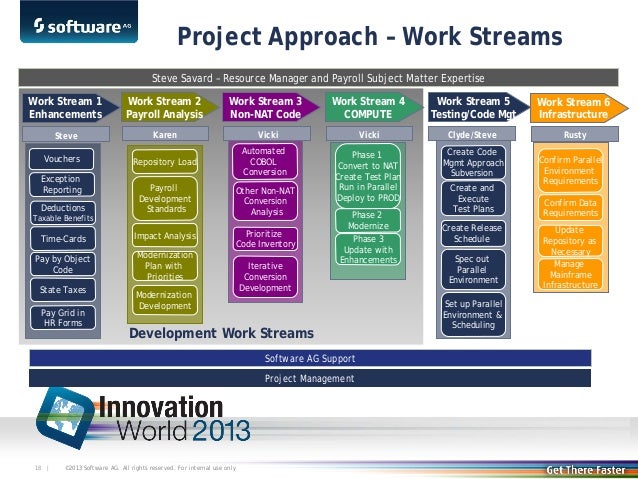Click the Iterative Conversion Development box

coord(265,277)
